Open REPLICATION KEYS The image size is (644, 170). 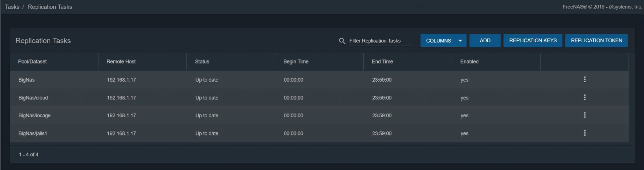(533, 41)
